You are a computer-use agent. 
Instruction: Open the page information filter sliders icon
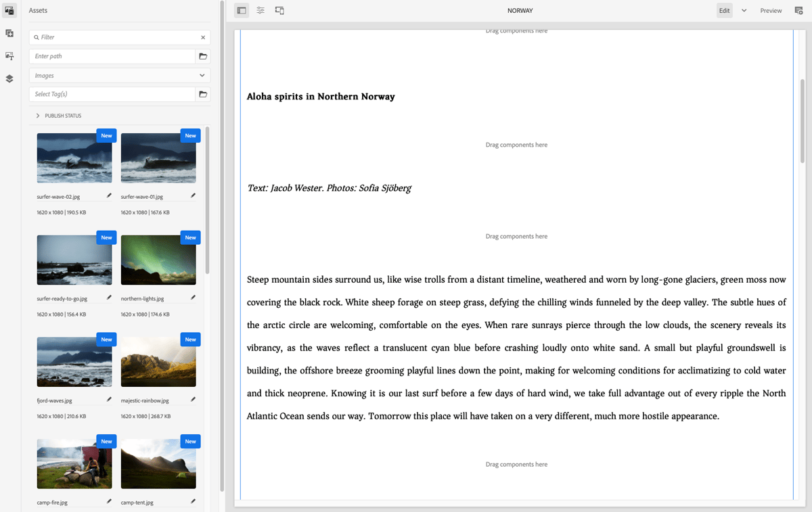click(261, 10)
